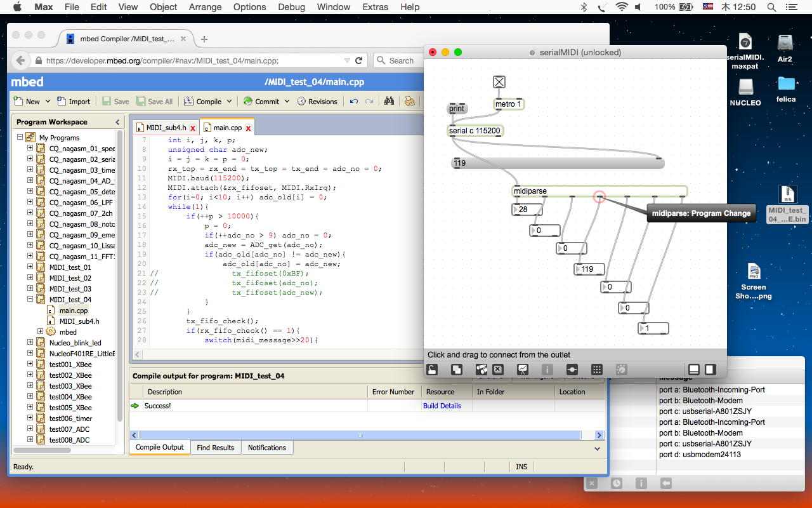The height and width of the screenshot is (508, 812).
Task: Click the binoculars find icon in mbed toolbar
Action: 390,101
